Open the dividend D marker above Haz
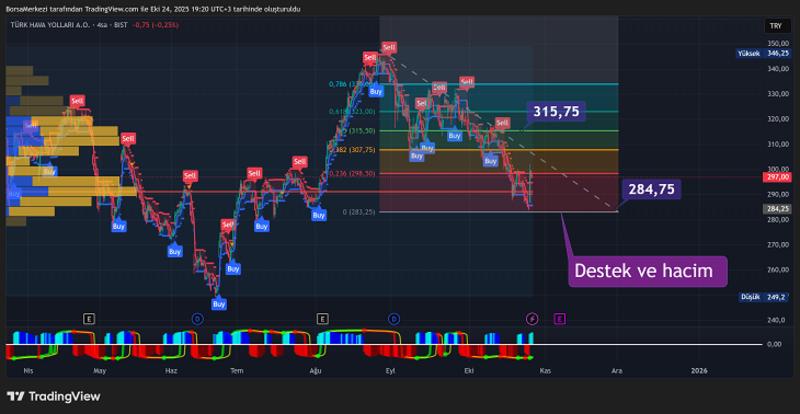The height and width of the screenshot is (414, 800). 197,318
